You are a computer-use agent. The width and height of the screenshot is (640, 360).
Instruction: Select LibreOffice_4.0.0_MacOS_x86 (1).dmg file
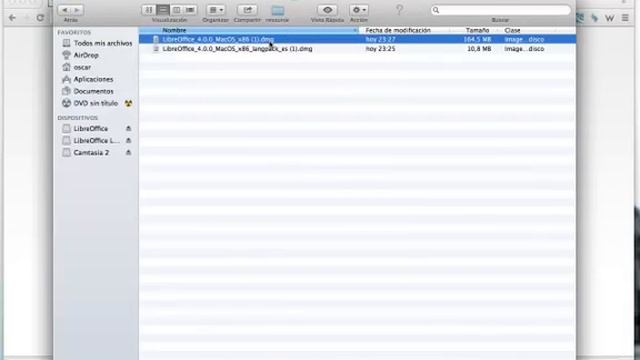click(x=218, y=40)
